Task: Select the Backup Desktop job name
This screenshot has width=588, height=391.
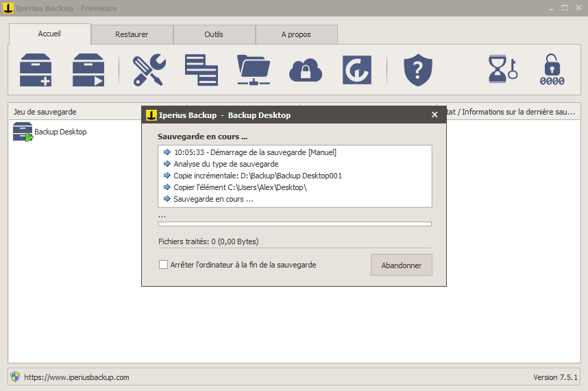Action: pyautogui.click(x=60, y=132)
